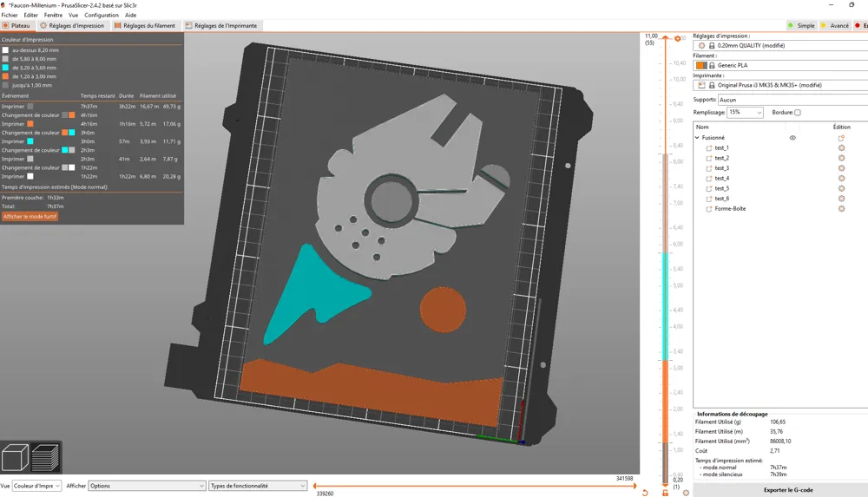Click print settings gear icon beside 0.20mm QUALITY
Screen dimensions: 868x497
pos(702,45)
